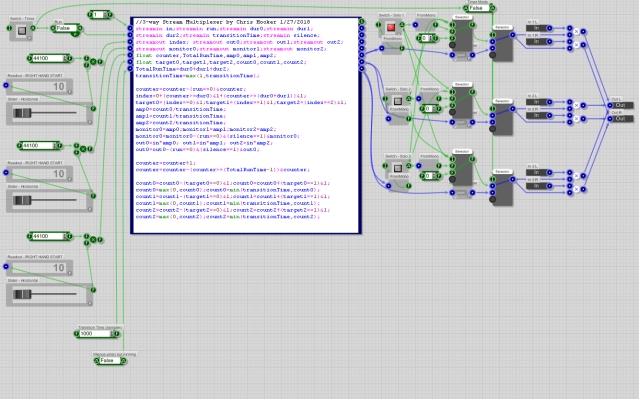Image resolution: width=639 pixels, height=399 pixels.
Task: Toggle the Switch - Timer button
Action: [x=22, y=31]
